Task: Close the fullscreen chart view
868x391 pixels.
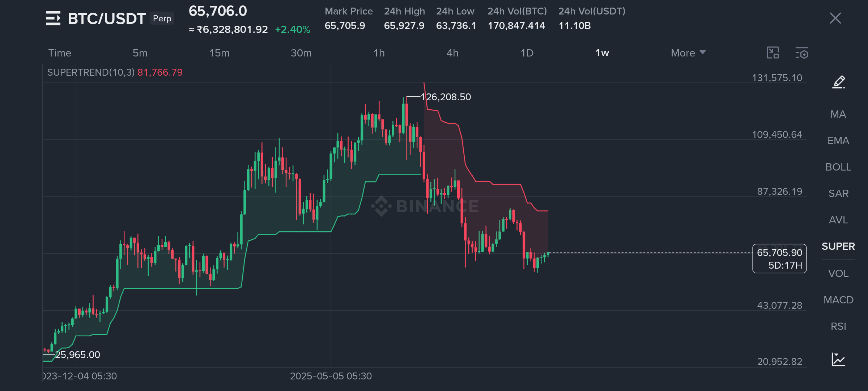Action: click(x=835, y=18)
